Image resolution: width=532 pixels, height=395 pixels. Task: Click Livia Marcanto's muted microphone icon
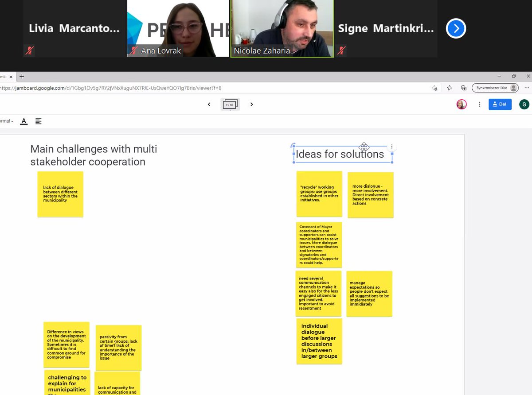click(x=29, y=51)
